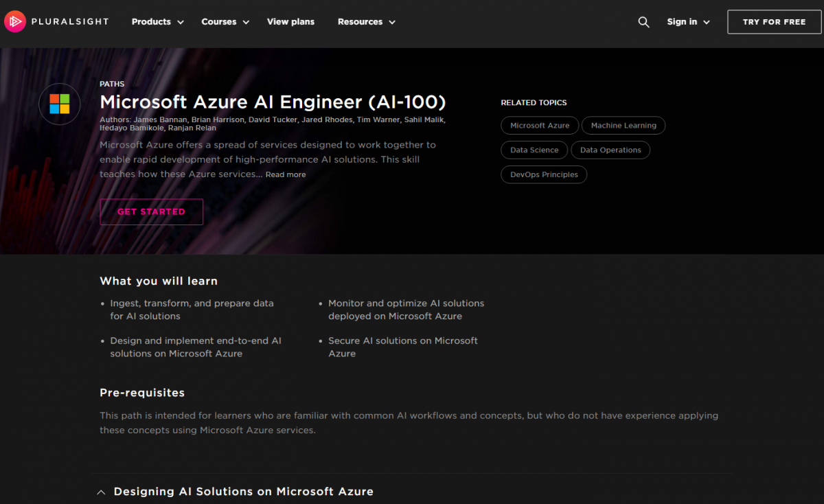The height and width of the screenshot is (504, 824).
Task: Select the Machine Learning topic tag
Action: 623,125
